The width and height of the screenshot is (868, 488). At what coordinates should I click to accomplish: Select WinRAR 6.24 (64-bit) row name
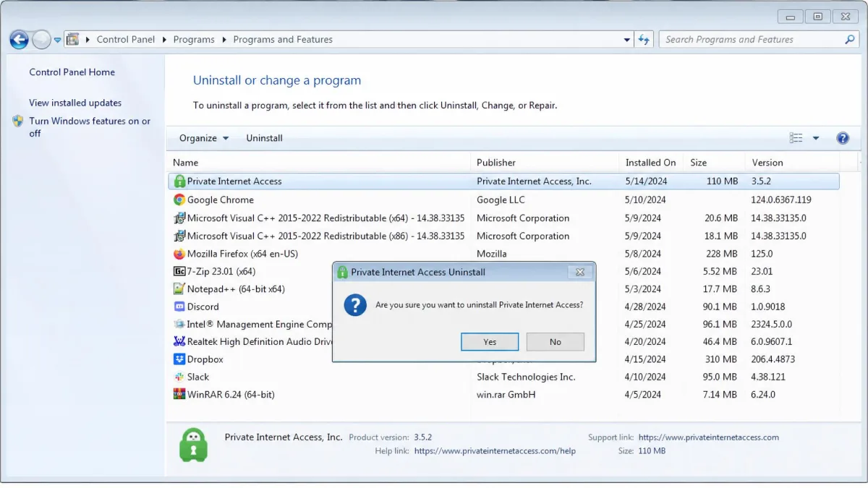(x=231, y=394)
